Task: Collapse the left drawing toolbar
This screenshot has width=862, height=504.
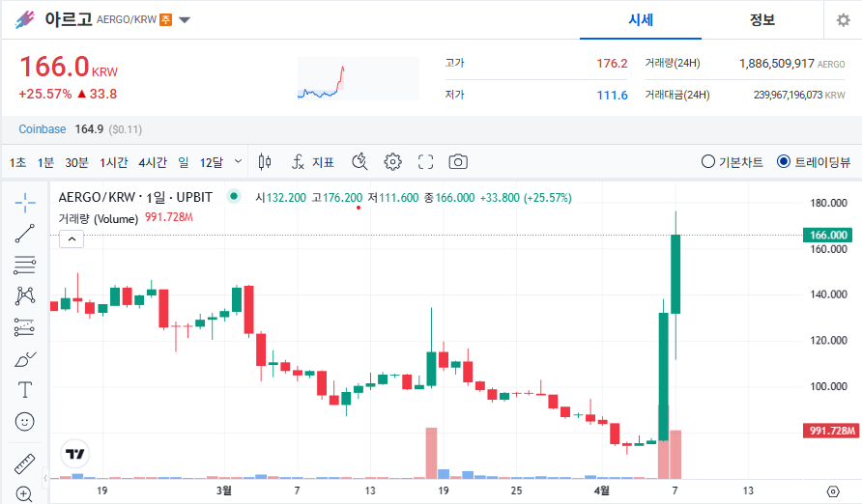Action: tap(45, 478)
